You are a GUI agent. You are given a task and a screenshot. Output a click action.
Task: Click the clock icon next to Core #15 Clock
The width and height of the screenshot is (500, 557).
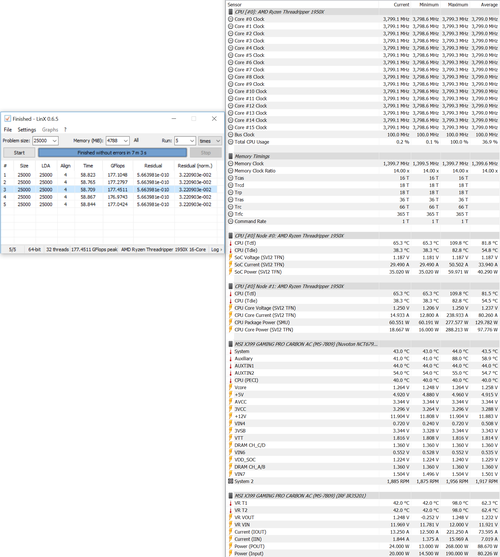click(230, 127)
